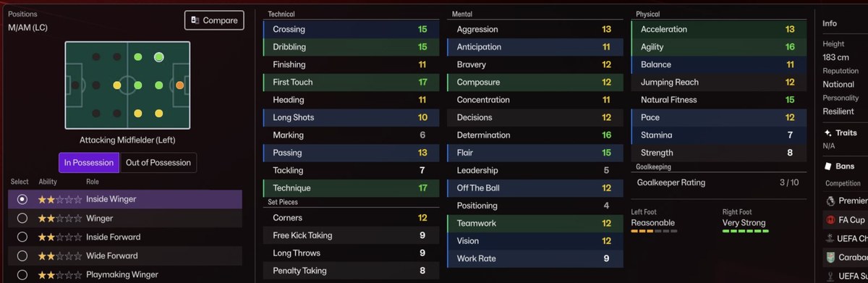Select the Inside Forward role radio button
The image size is (868, 283).
pos(22,237)
